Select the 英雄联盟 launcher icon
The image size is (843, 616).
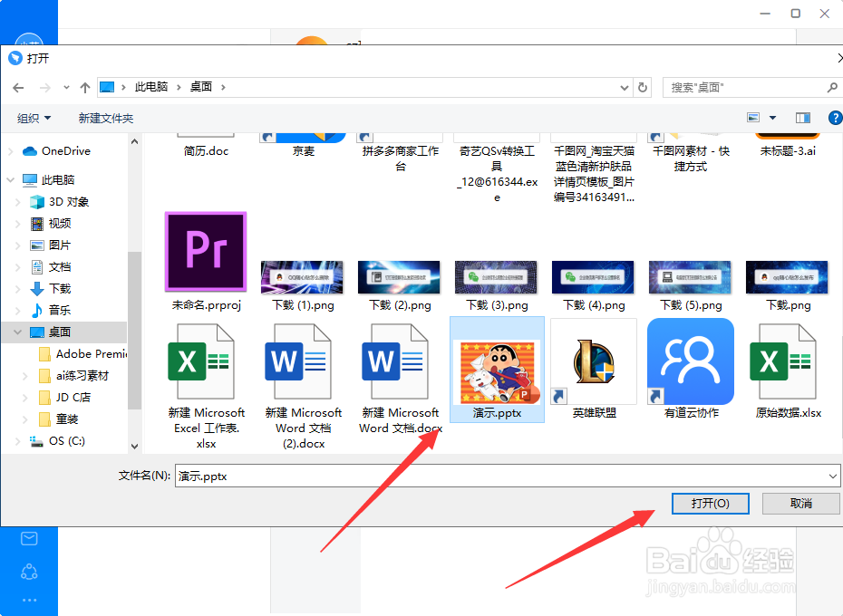[x=594, y=361]
